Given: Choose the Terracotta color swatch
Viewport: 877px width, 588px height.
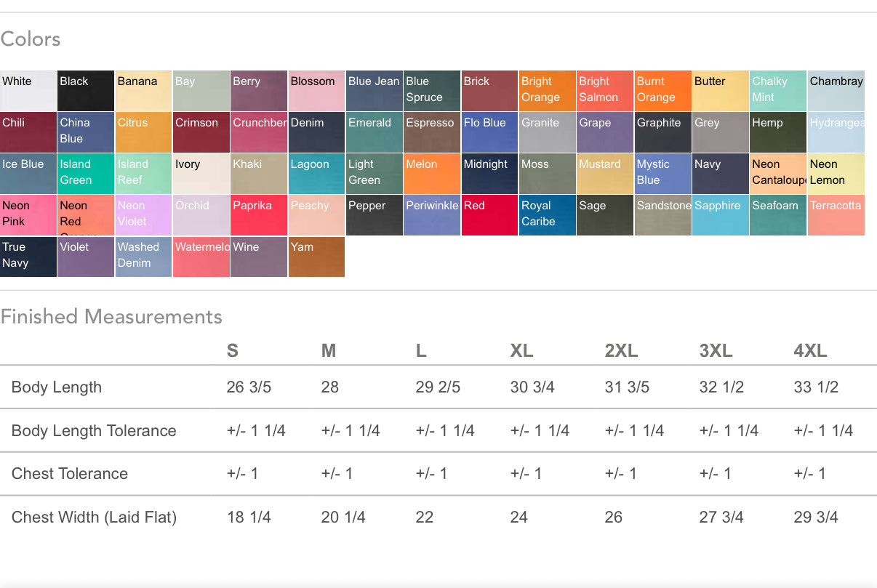Looking at the screenshot, I should 836,215.
